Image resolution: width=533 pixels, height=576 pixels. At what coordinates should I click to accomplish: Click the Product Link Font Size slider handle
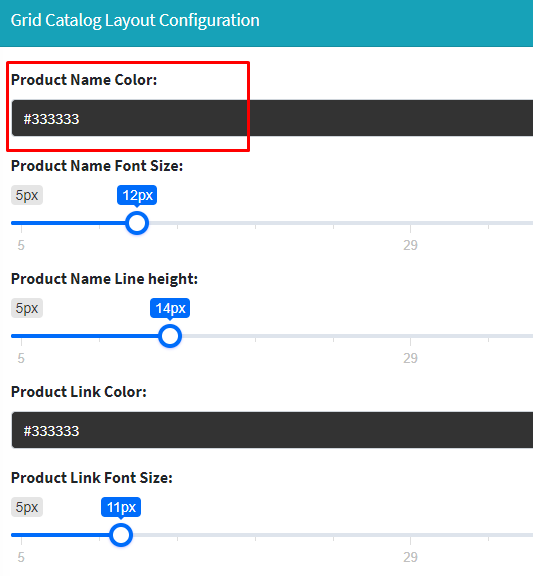pyautogui.click(x=121, y=535)
